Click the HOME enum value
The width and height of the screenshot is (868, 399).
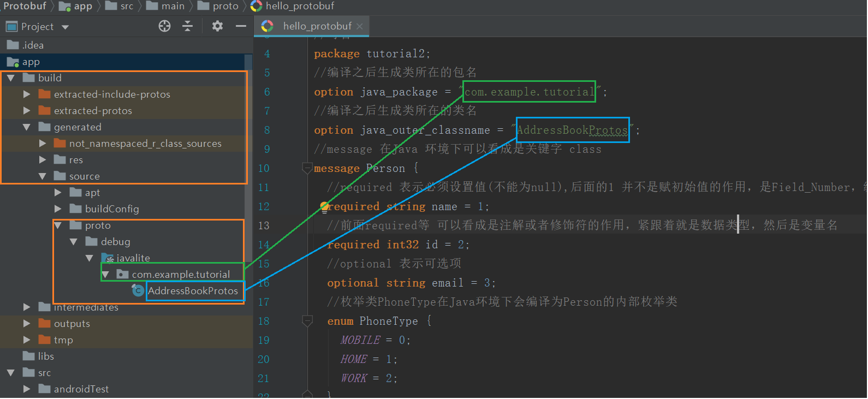point(354,359)
